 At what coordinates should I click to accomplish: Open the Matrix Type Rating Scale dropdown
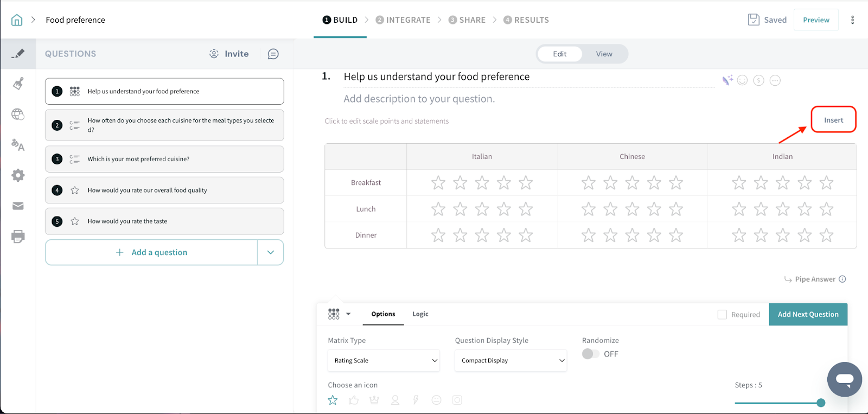pos(384,361)
